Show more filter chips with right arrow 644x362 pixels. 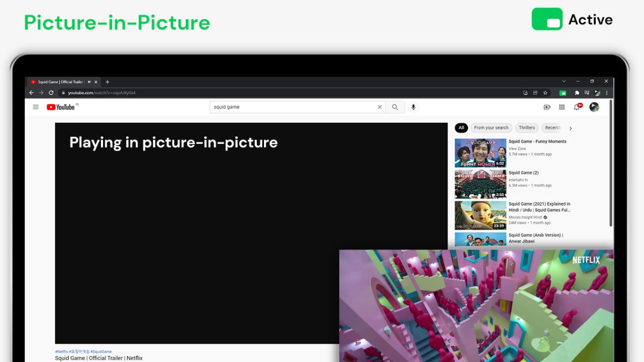[x=570, y=128]
